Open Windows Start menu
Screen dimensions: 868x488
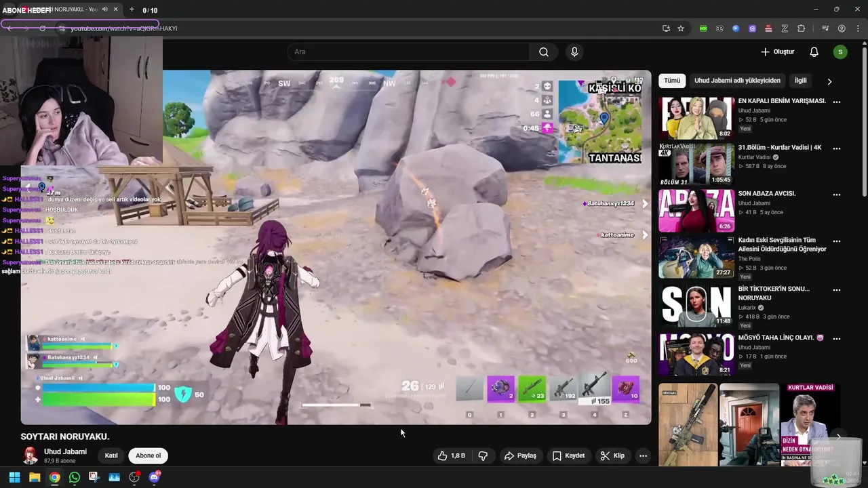tap(14, 477)
